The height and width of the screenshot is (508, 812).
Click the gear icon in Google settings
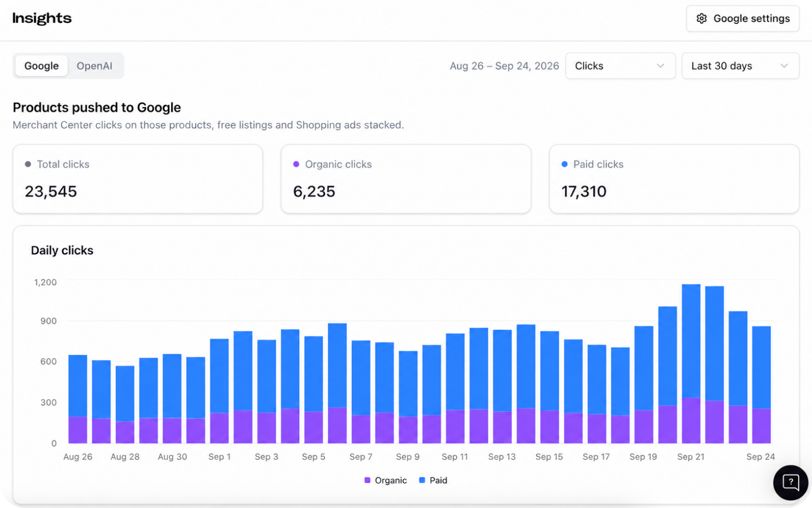pyautogui.click(x=701, y=19)
